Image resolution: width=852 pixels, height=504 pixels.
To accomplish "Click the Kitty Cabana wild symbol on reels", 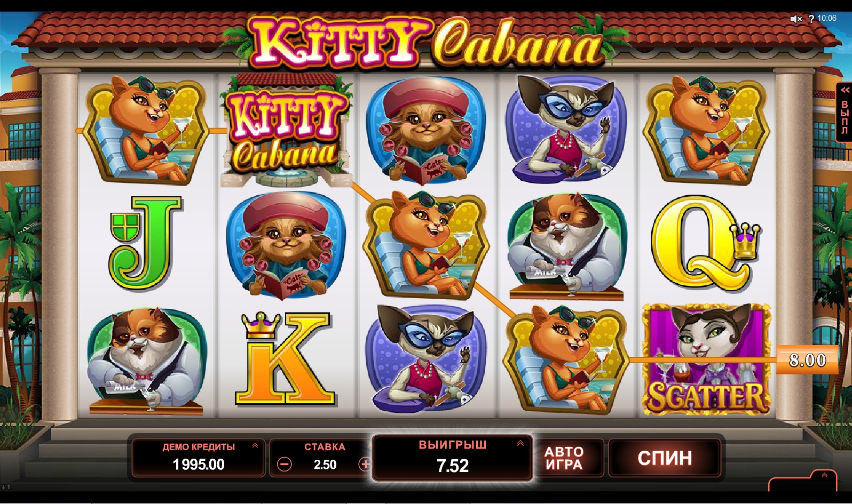I will pyautogui.click(x=286, y=131).
